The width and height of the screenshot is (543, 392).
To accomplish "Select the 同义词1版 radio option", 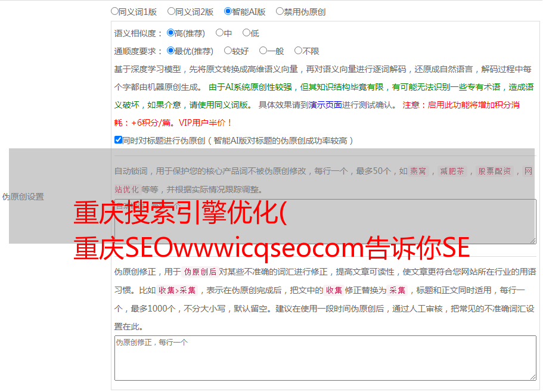I will tap(114, 11).
